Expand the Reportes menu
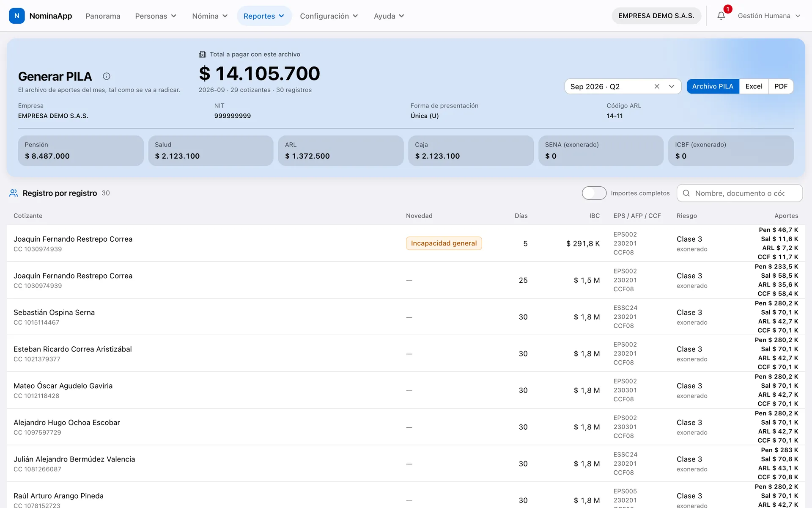Image resolution: width=812 pixels, height=508 pixels. pyautogui.click(x=264, y=16)
